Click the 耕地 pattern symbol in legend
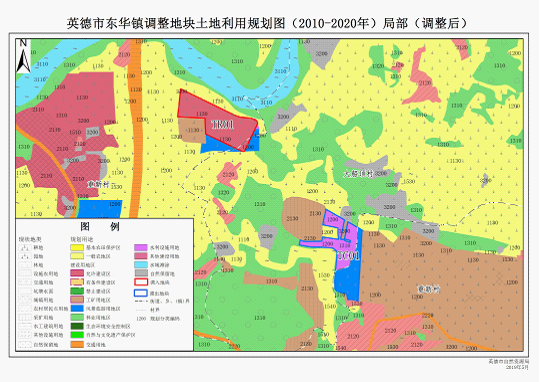This screenshot has width=540, height=382. 25,247
